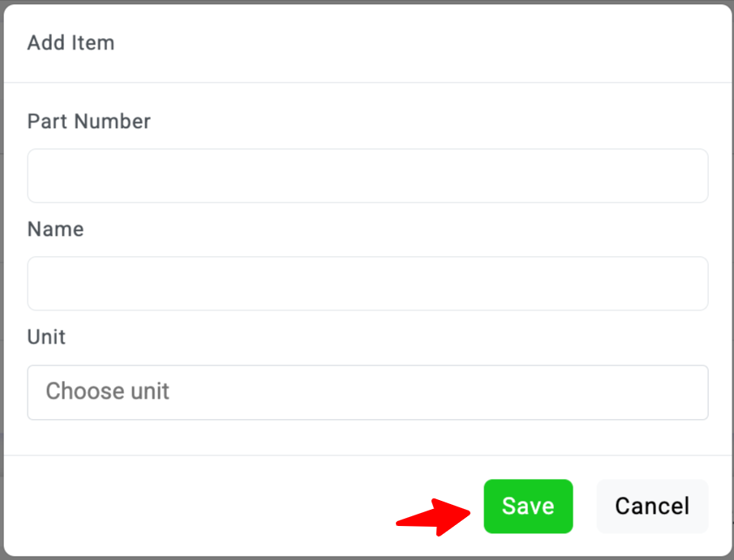Activate the field below the Name label
Screen dimensions: 734x560
click(x=367, y=284)
